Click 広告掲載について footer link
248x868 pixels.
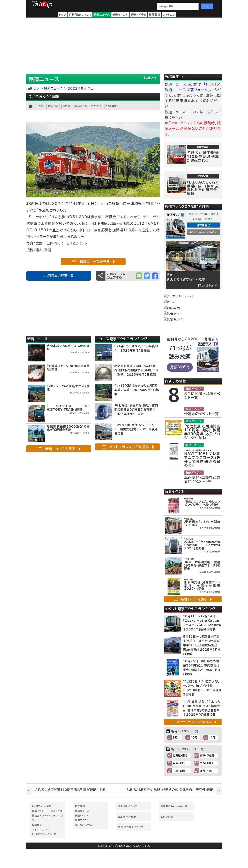127,806
